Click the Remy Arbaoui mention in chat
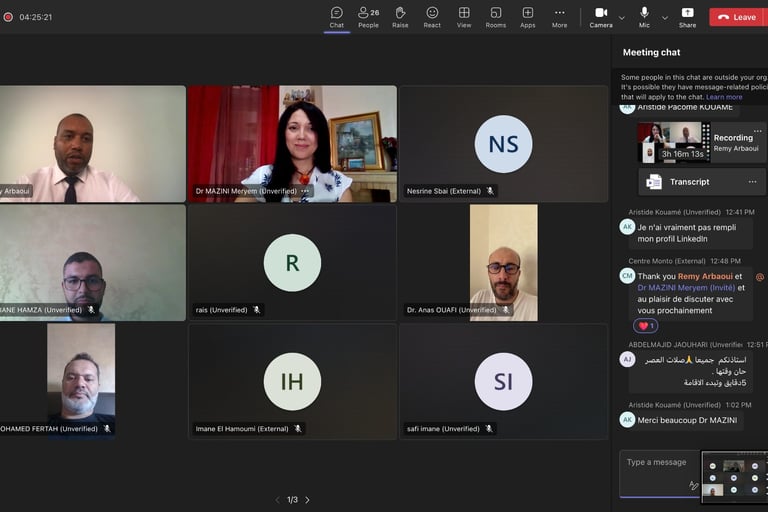This screenshot has height=512, width=768. click(705, 276)
